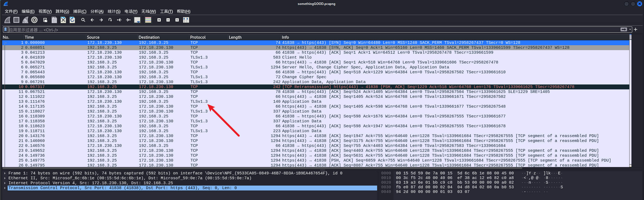Select packet 2 SYN, ACK row

tap(316, 48)
